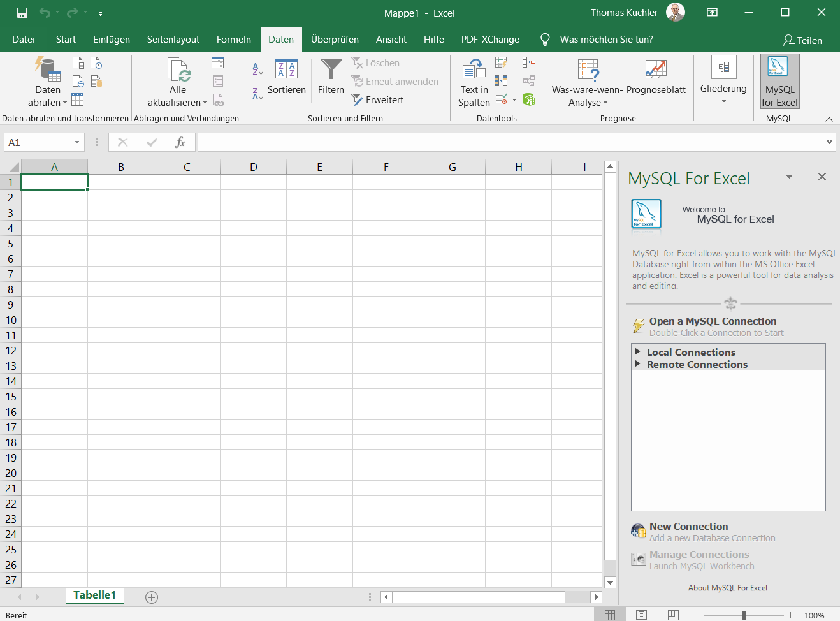Open the Customize Quick Access Toolbar dropdown
Viewport: 840px width, 621px height.
point(100,13)
